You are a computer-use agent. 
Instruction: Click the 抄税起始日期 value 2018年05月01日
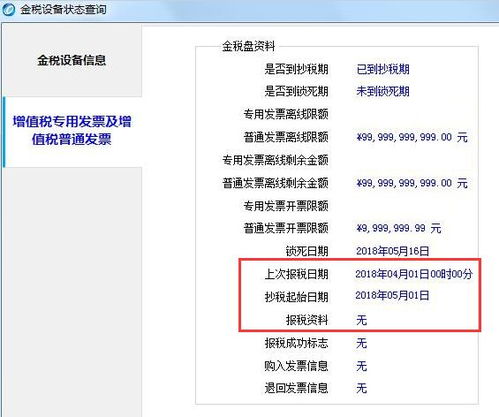[x=392, y=296]
